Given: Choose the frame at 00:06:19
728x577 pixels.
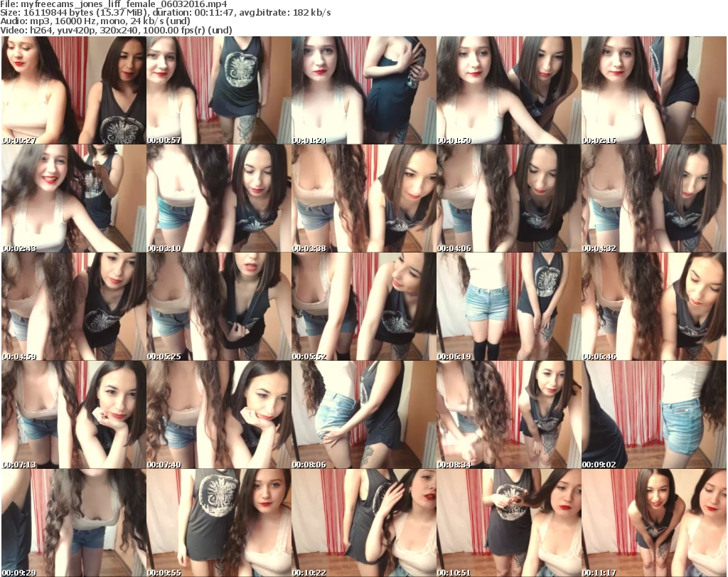Looking at the screenshot, I should point(508,307).
